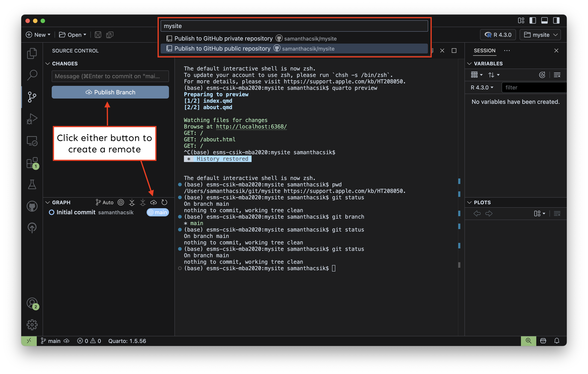588x374 pixels.
Task: Open the Remote Explorer view
Action: [32, 141]
